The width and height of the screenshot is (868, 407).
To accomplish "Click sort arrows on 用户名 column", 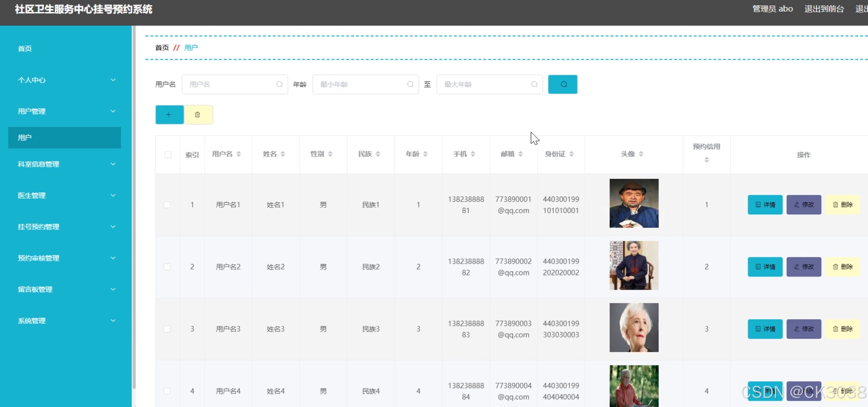I will coord(239,154).
